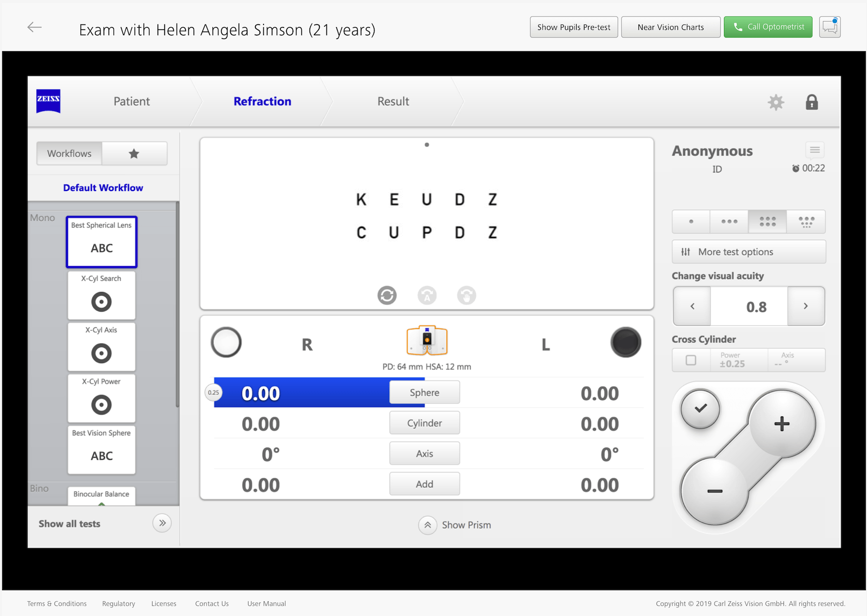Toggle the left eye black occluder

pos(625,342)
